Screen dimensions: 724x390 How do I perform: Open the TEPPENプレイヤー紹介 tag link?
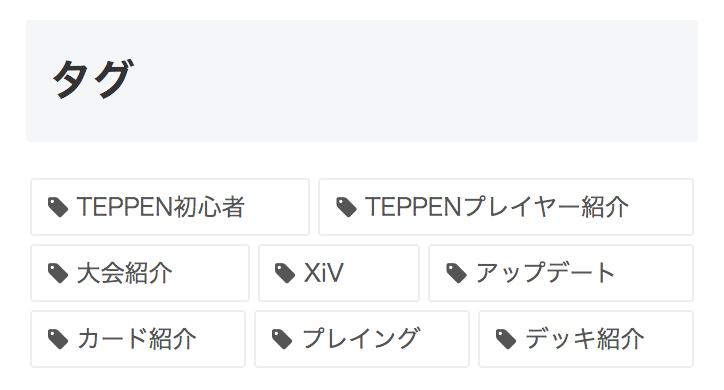tap(506, 207)
